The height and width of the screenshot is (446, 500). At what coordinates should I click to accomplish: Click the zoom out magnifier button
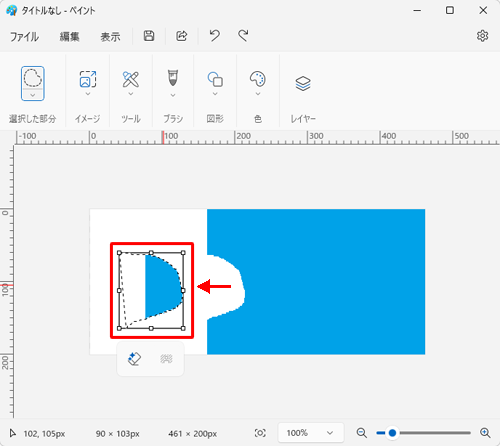[361, 433]
